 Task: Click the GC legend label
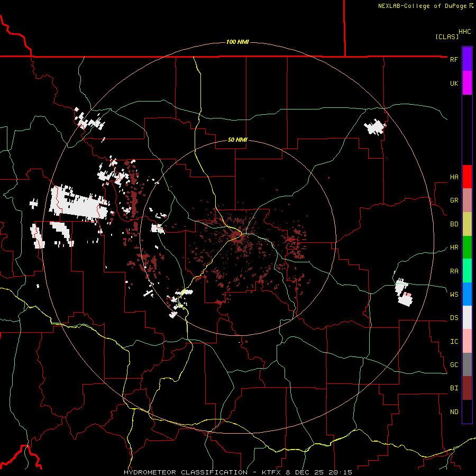454,365
